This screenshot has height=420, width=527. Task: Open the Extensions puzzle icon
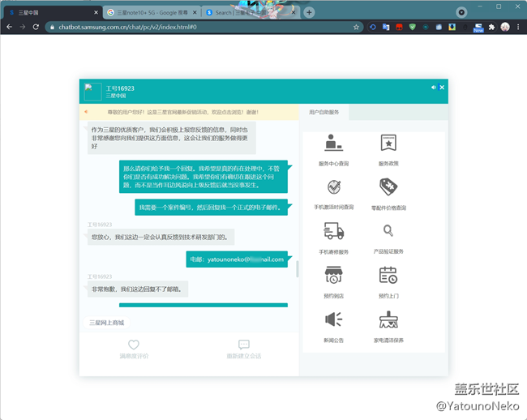click(491, 27)
